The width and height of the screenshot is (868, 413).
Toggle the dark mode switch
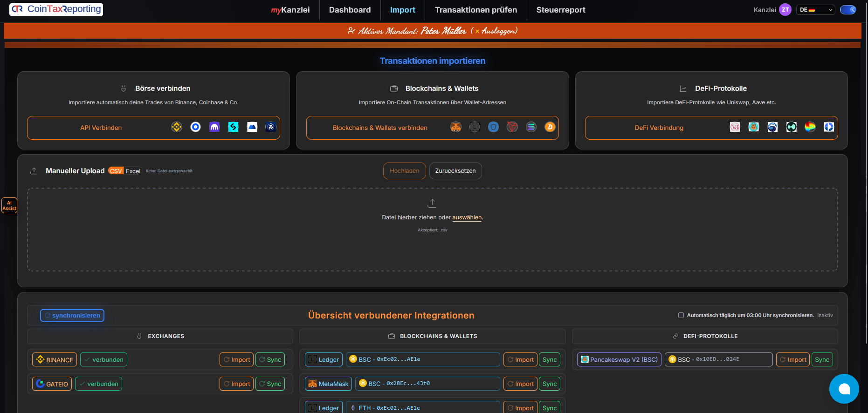(x=848, y=10)
